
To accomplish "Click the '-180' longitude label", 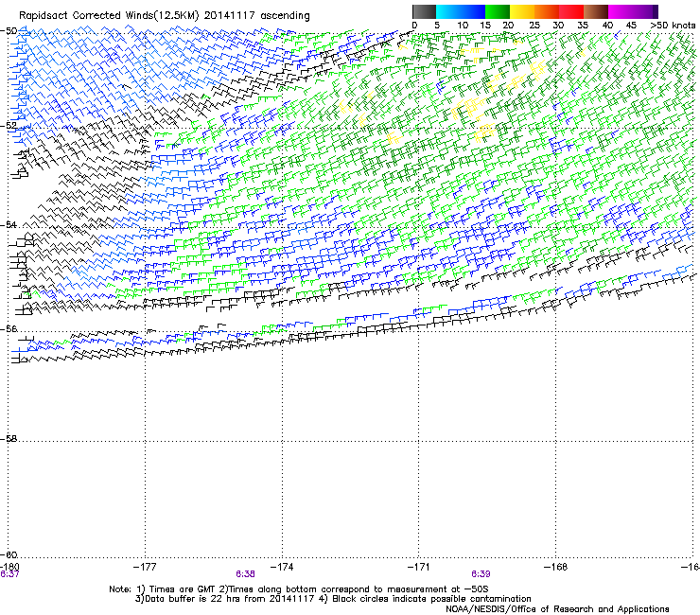I will pyautogui.click(x=9, y=567).
